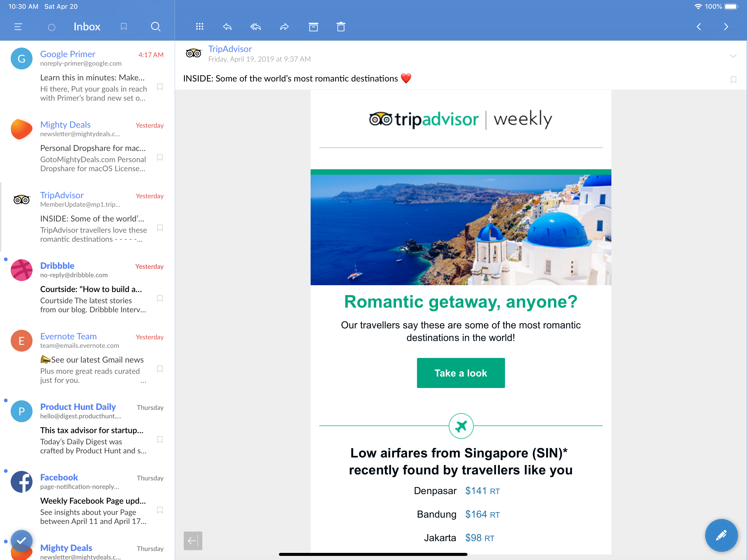Go to the next message arrow
Screen dimensions: 747x560
point(726,27)
